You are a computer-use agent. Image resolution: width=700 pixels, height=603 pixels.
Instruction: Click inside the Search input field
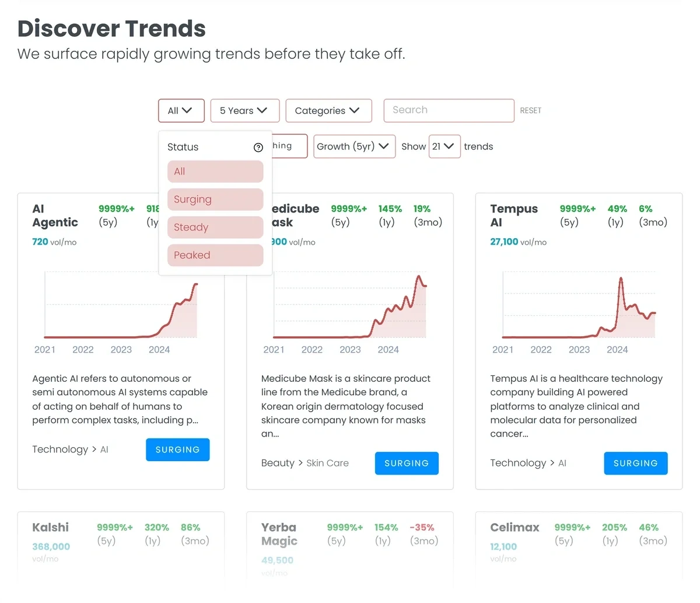[449, 110]
